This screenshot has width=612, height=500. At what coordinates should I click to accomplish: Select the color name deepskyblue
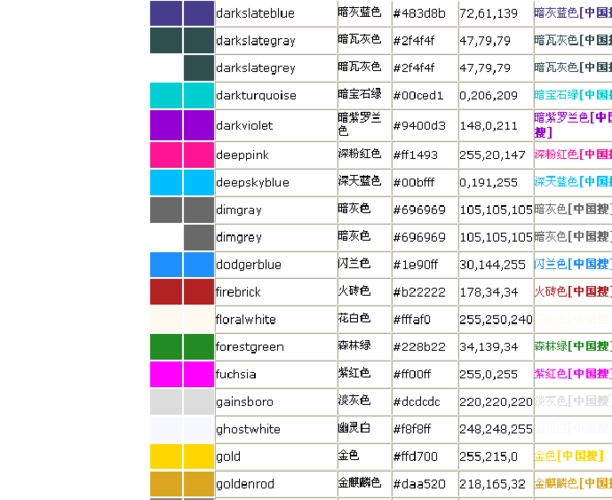253,183
